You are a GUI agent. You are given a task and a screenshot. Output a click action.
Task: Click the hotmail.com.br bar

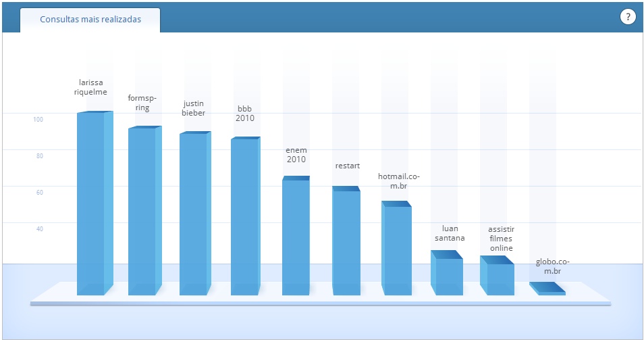[396, 250]
